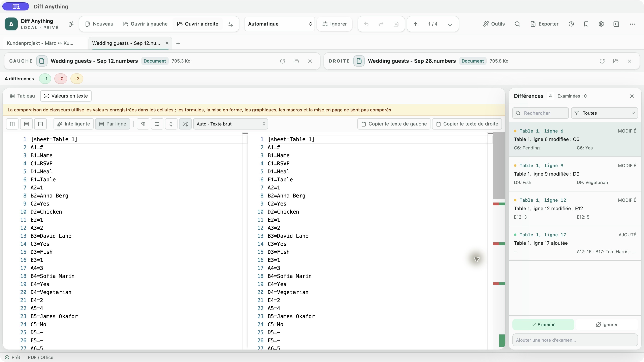The image size is (644, 362).
Task: Enable Intelligente diff mode
Action: click(x=73, y=124)
